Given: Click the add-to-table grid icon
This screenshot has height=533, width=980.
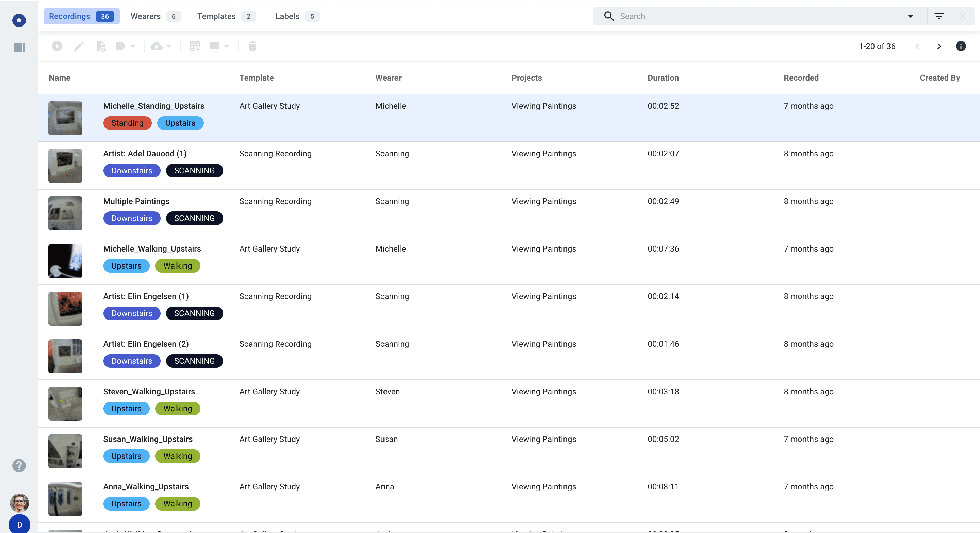Looking at the screenshot, I should click(x=194, y=46).
